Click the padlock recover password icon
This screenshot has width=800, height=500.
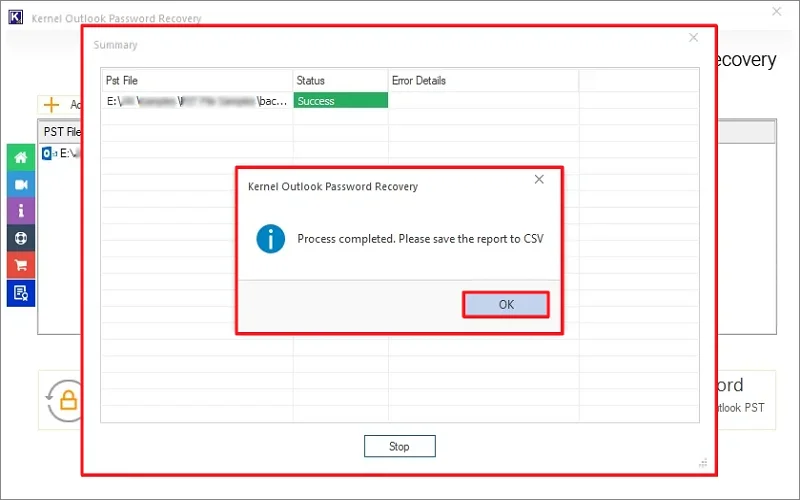point(64,401)
